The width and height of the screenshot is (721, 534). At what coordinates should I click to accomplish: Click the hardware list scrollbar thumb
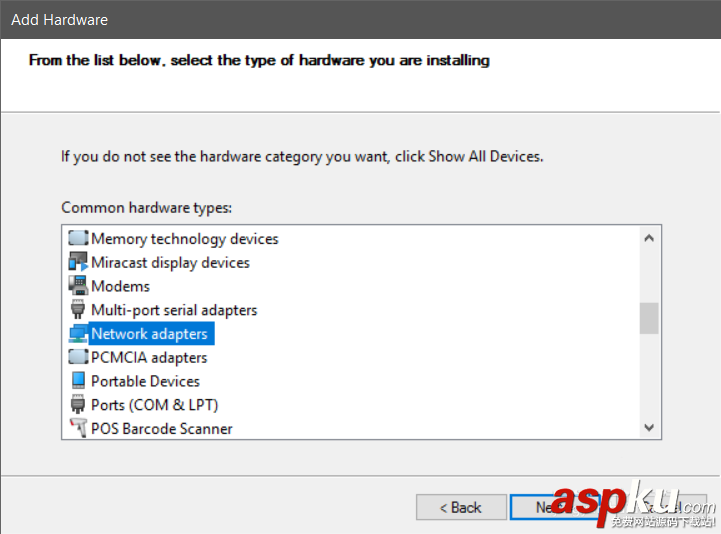pyautogui.click(x=649, y=318)
